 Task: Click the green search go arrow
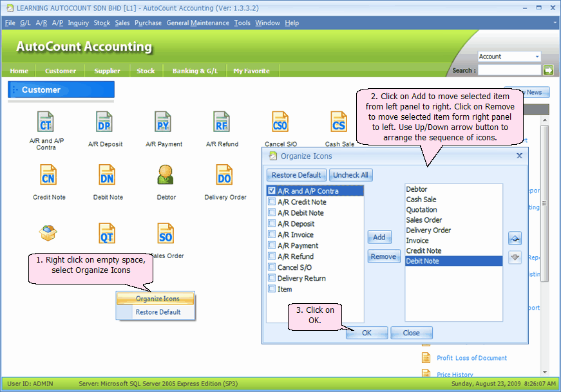click(x=548, y=70)
